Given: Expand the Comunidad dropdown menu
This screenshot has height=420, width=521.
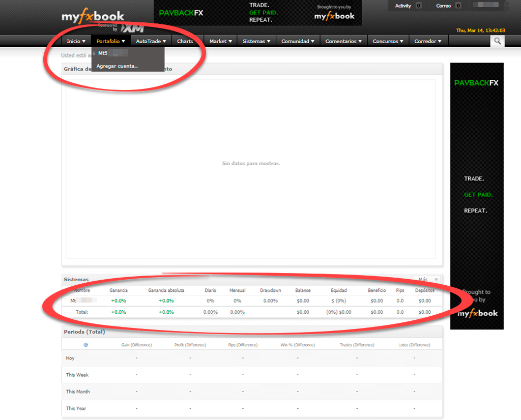Looking at the screenshot, I should tap(298, 41).
